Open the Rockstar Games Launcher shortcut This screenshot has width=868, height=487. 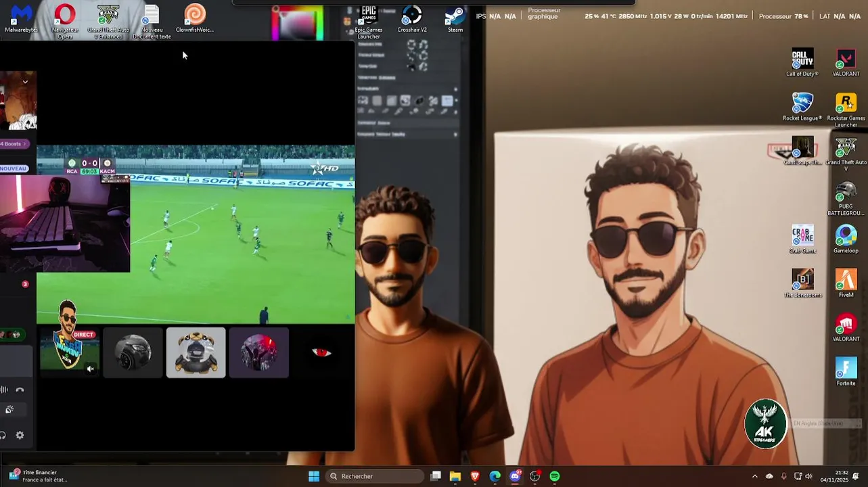pos(846,110)
